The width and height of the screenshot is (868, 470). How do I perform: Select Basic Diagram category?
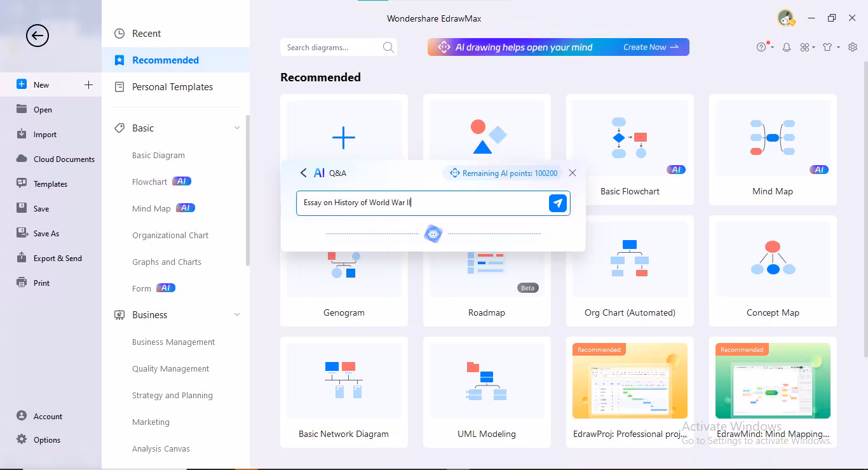click(x=158, y=155)
